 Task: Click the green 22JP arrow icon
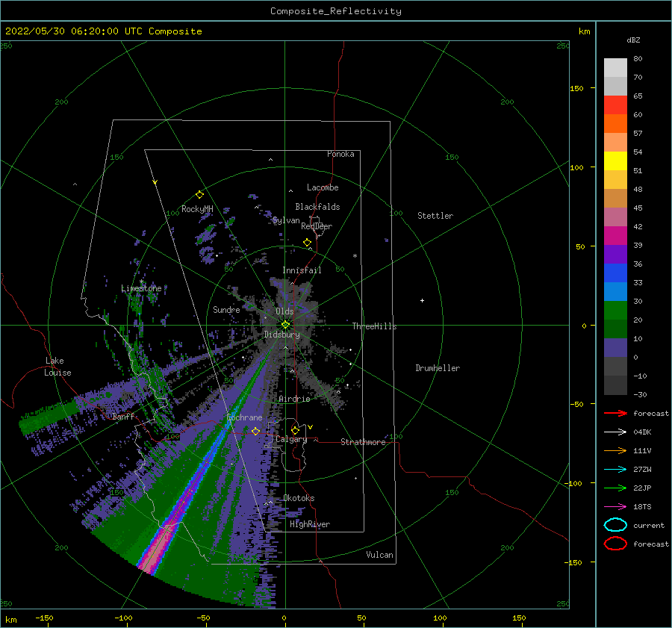click(x=615, y=488)
